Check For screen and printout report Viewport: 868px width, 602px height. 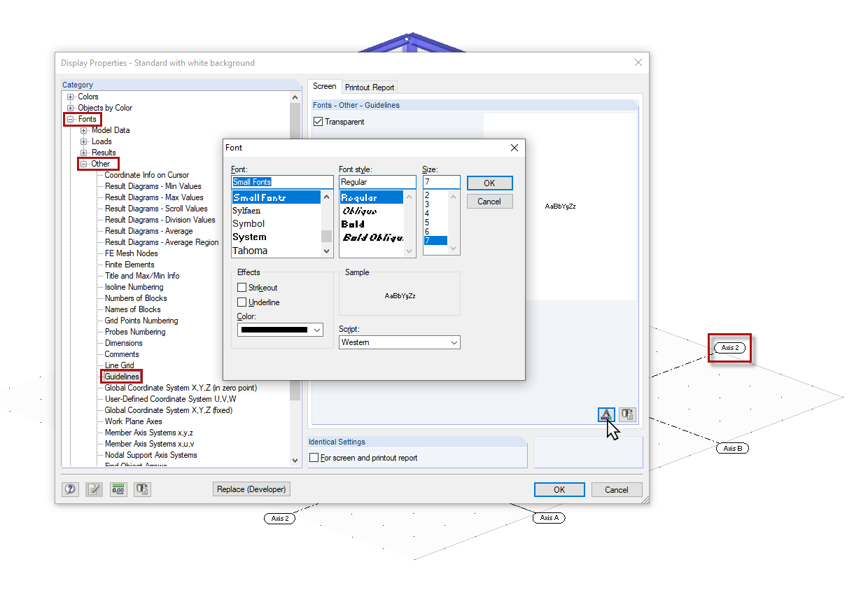pos(314,457)
